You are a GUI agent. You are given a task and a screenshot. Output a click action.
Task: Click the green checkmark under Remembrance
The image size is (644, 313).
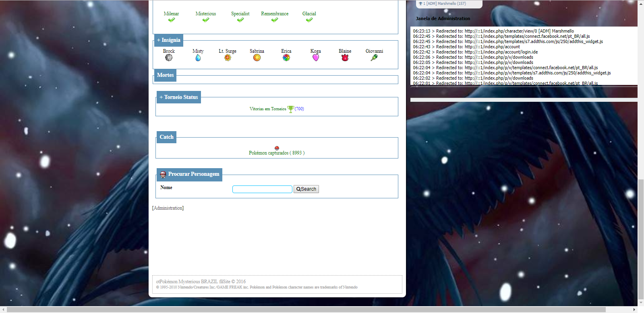pos(275,20)
